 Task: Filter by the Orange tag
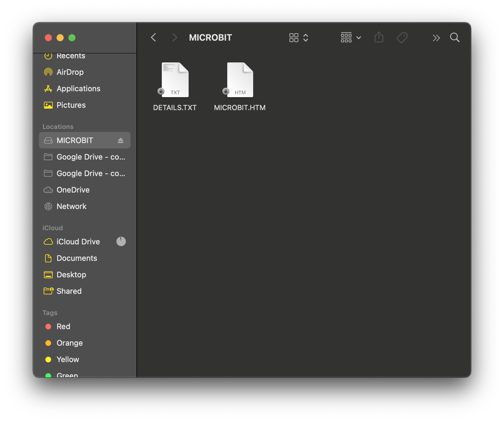point(85,343)
